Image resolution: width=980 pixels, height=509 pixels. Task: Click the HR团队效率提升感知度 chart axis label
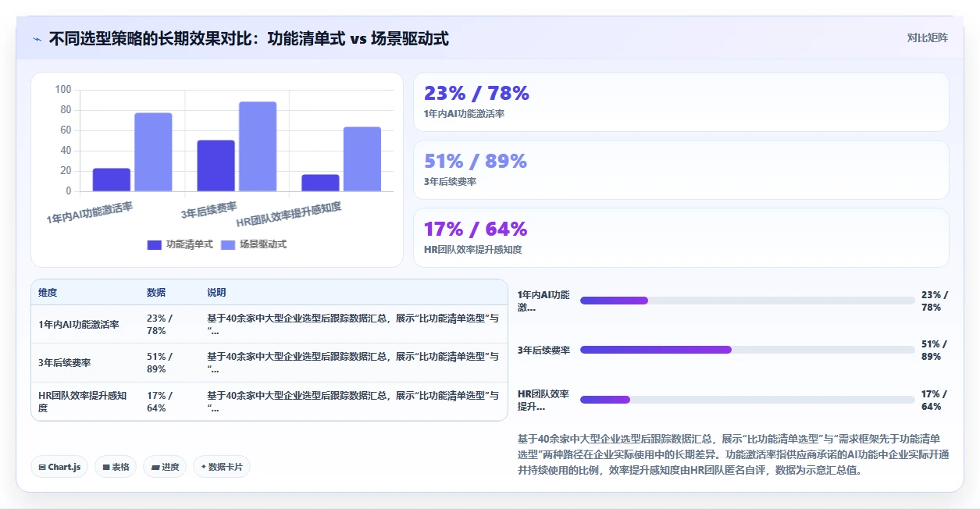click(x=289, y=214)
